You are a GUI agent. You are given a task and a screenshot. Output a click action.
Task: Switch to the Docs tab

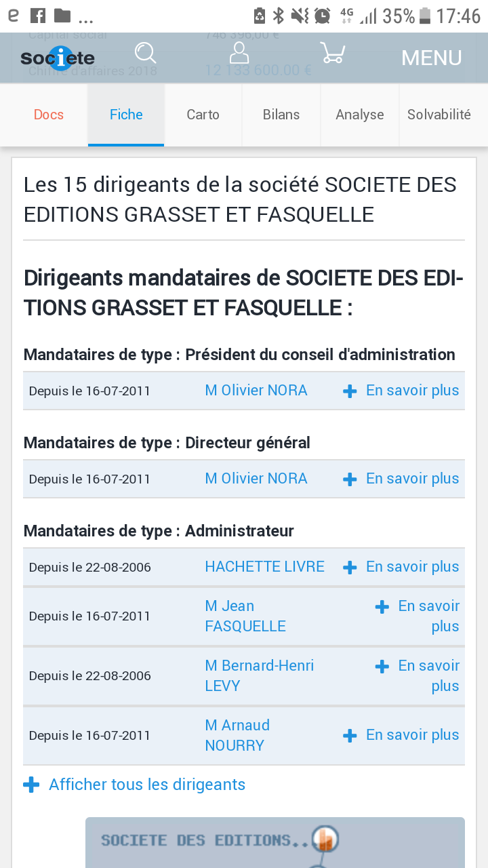click(x=49, y=115)
